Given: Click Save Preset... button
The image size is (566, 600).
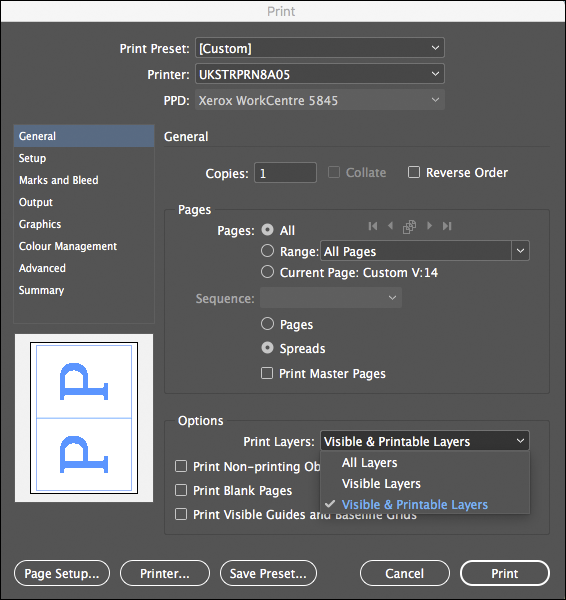Looking at the screenshot, I should coord(268,573).
